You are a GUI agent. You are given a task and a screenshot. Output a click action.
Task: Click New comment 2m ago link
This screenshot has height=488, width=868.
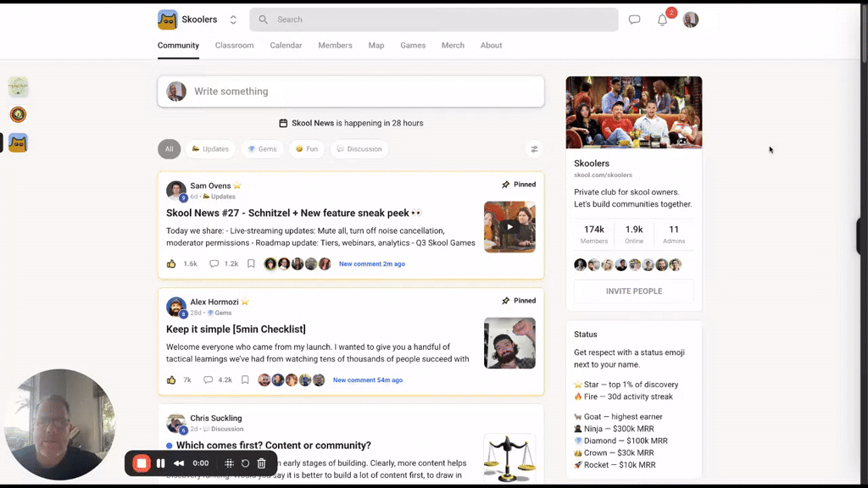coord(372,264)
